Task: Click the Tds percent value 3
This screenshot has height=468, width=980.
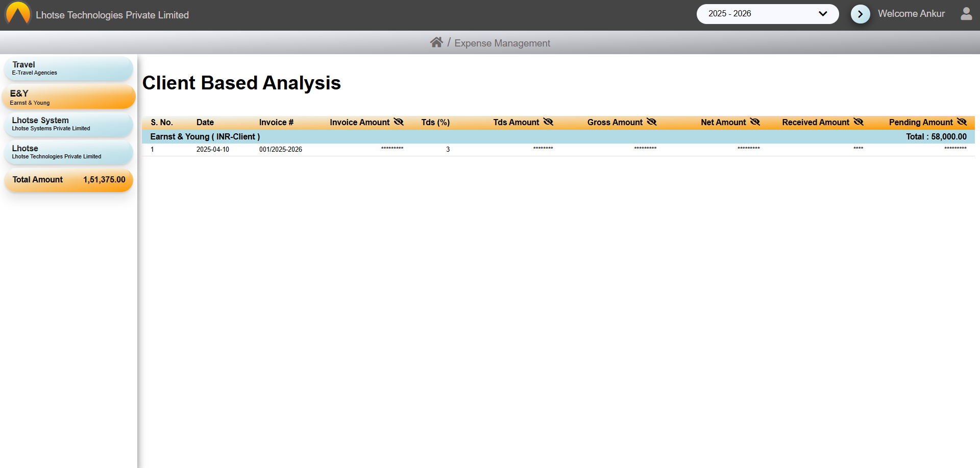Action: pos(448,150)
